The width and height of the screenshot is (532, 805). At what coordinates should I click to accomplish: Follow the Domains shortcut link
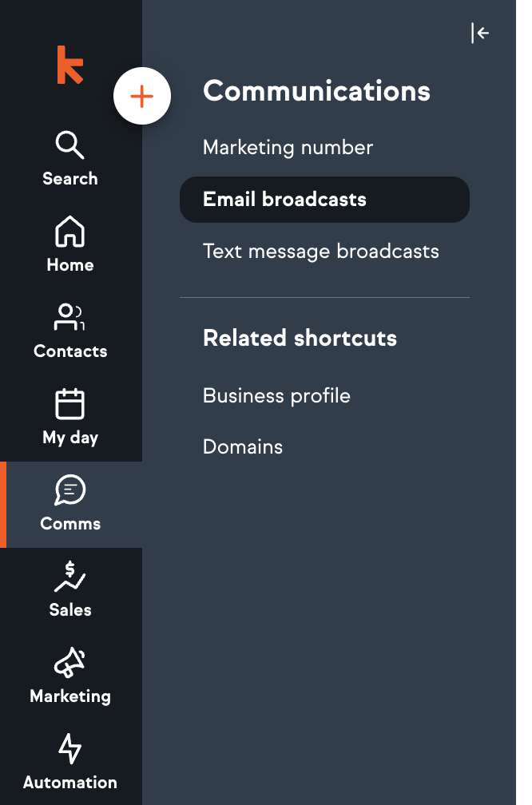click(x=243, y=447)
